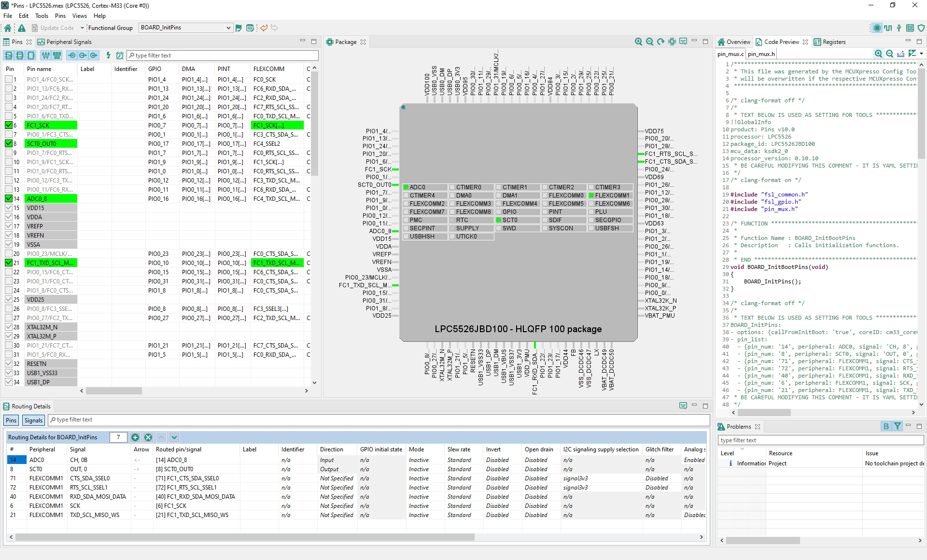Click the home icon in main toolbar

click(8, 28)
